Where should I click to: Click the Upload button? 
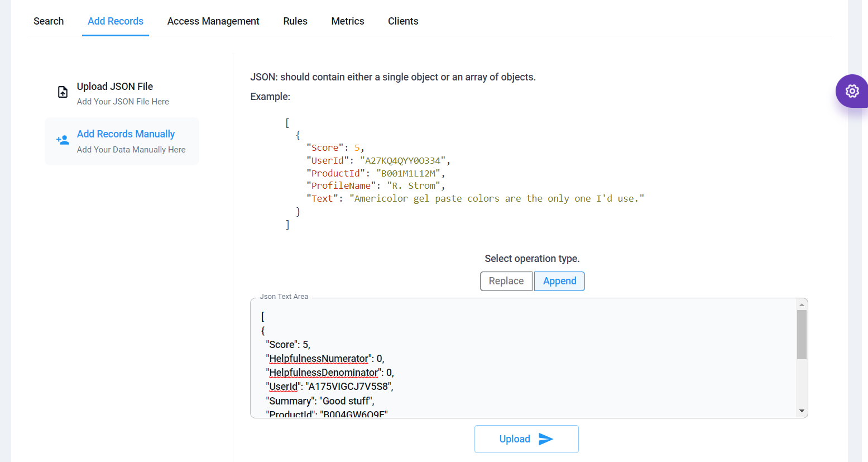tap(526, 439)
